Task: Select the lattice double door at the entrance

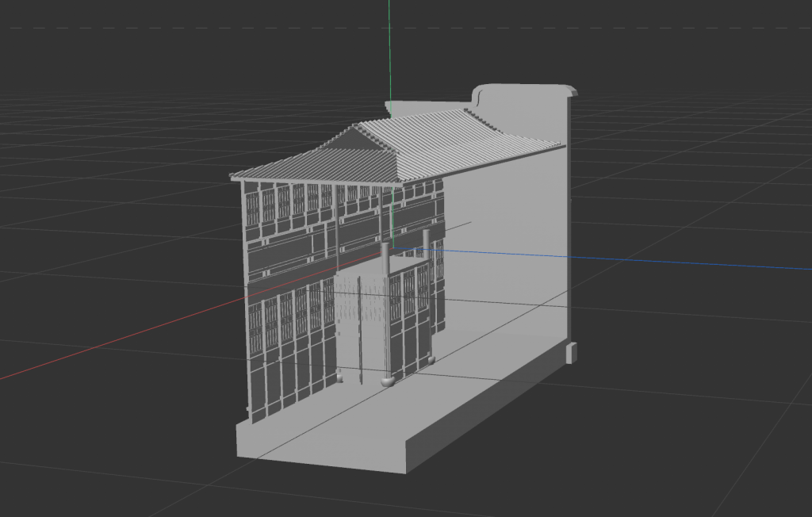Action: coord(361,327)
